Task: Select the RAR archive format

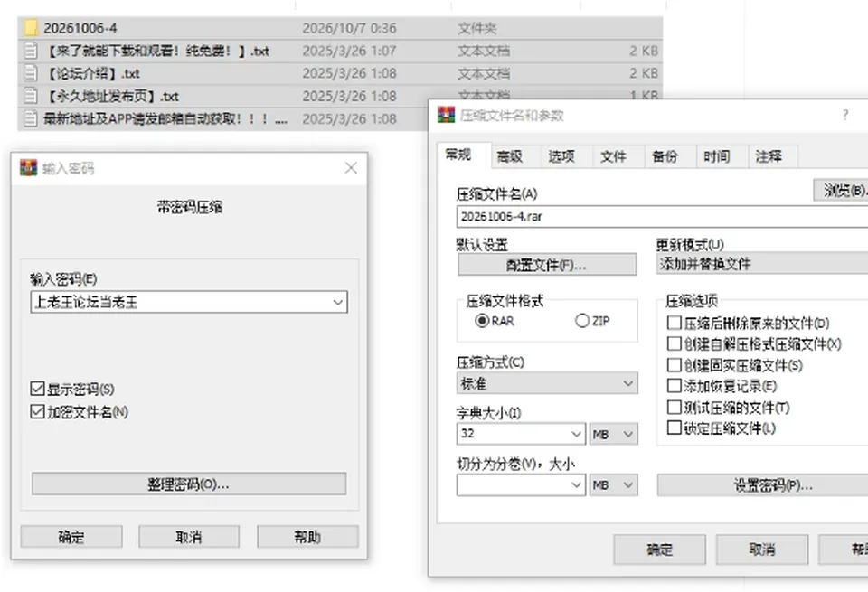Action: (x=482, y=320)
